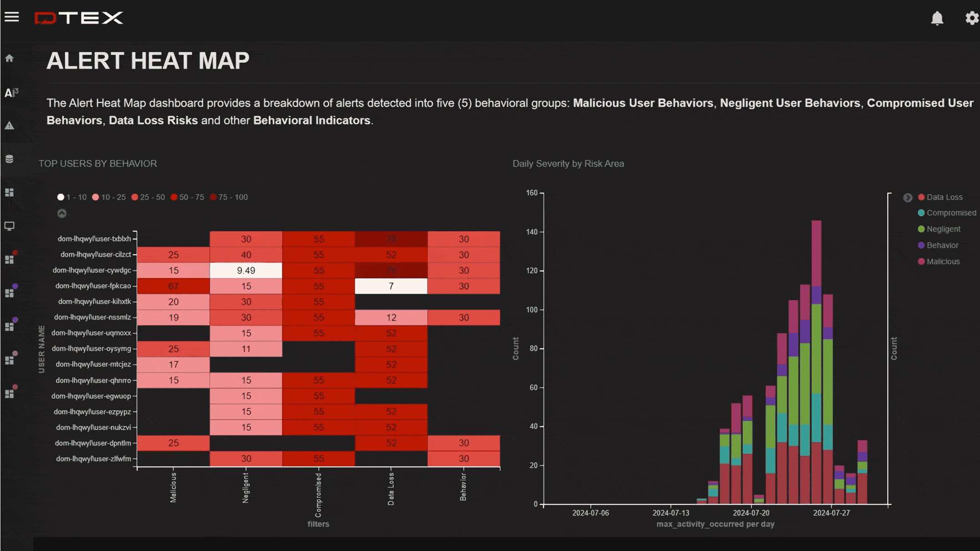Select the database stack sidebar icon
Viewport: 980px width, 551px height.
[10, 159]
